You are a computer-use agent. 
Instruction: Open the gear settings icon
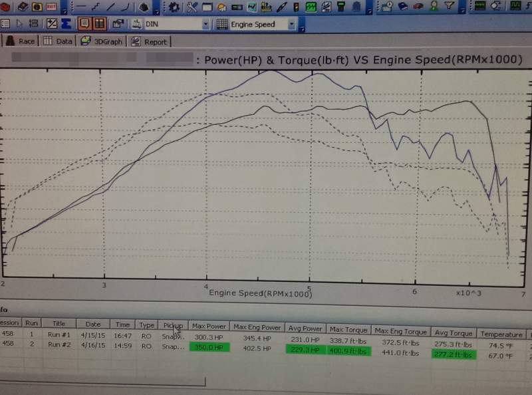(x=174, y=7)
